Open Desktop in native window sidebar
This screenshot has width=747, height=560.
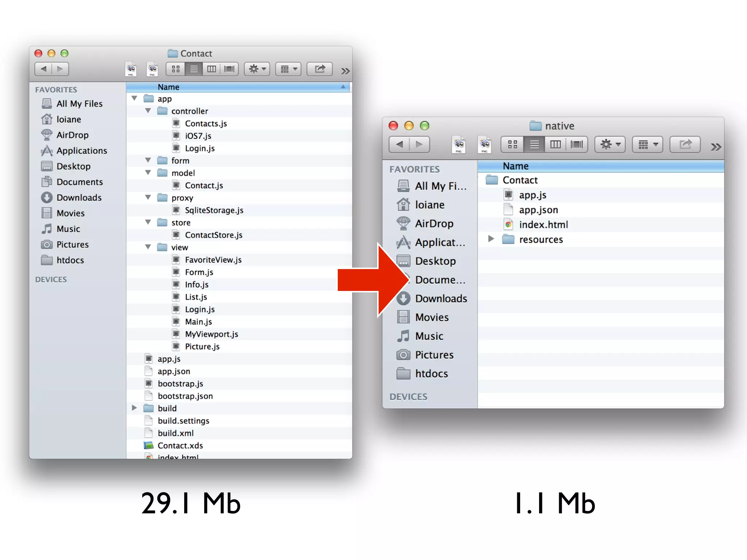(426, 261)
